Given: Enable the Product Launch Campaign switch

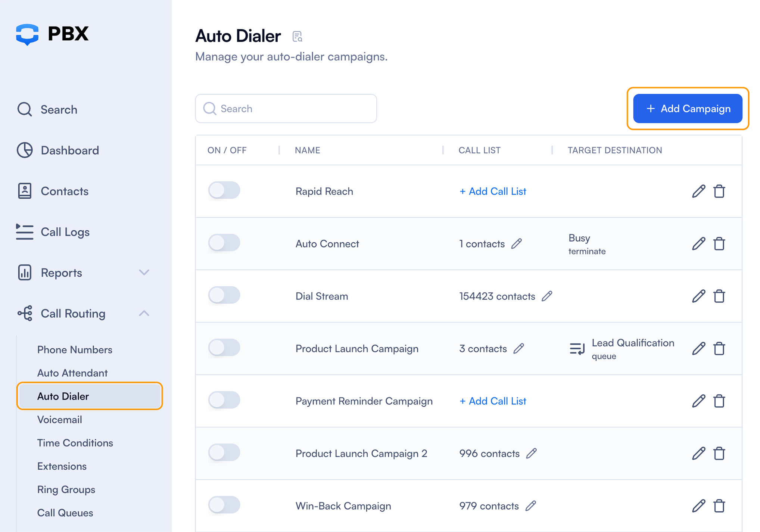Looking at the screenshot, I should (x=224, y=348).
